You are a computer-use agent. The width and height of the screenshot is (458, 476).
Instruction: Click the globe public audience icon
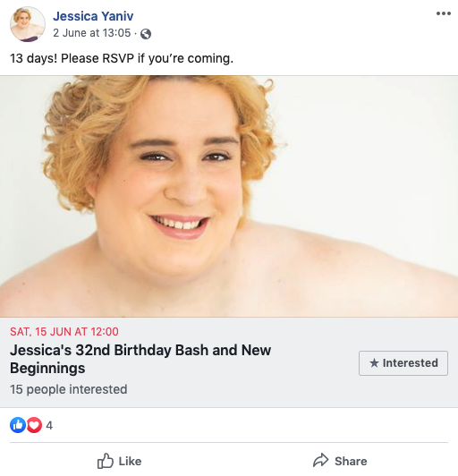click(x=146, y=34)
